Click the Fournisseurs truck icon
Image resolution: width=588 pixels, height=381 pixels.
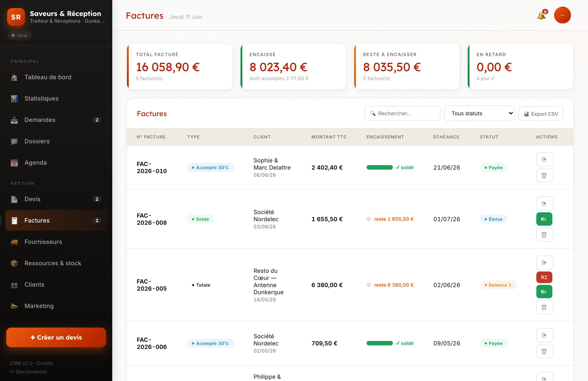pos(14,242)
